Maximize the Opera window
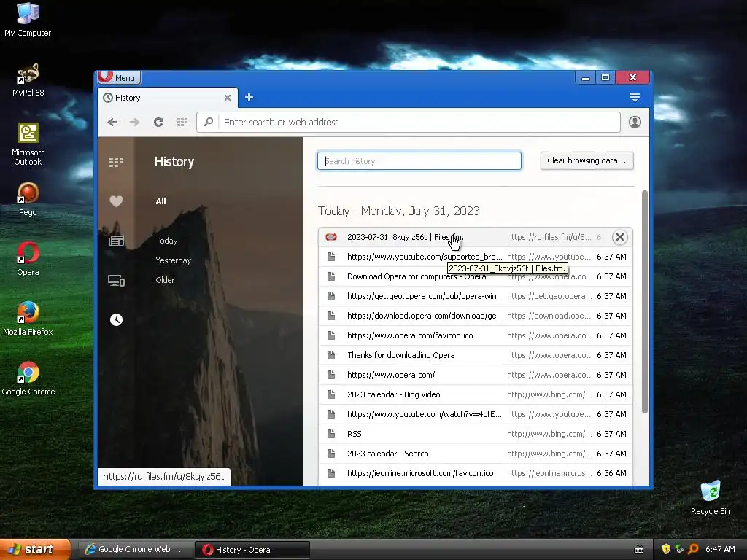Viewport: 747px width, 560px height. 605,77
